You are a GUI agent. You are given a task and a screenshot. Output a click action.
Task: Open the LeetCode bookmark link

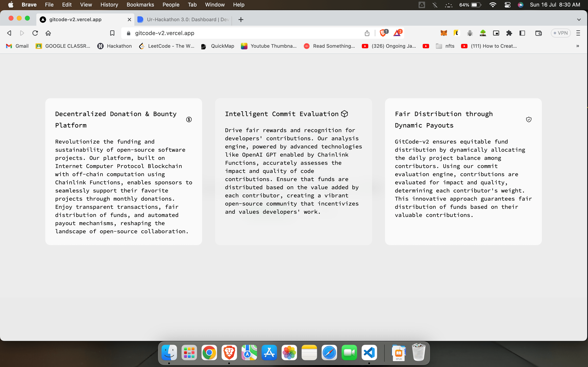pos(167,46)
